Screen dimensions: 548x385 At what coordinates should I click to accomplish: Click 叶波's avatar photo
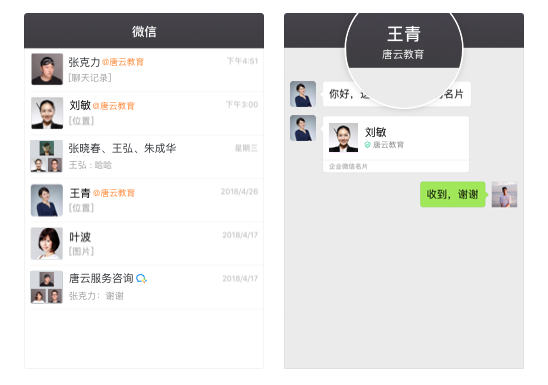47,244
